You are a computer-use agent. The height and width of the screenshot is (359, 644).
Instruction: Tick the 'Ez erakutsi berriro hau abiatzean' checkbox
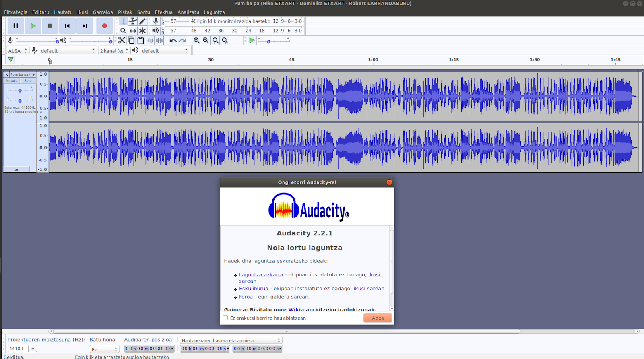[225, 318]
